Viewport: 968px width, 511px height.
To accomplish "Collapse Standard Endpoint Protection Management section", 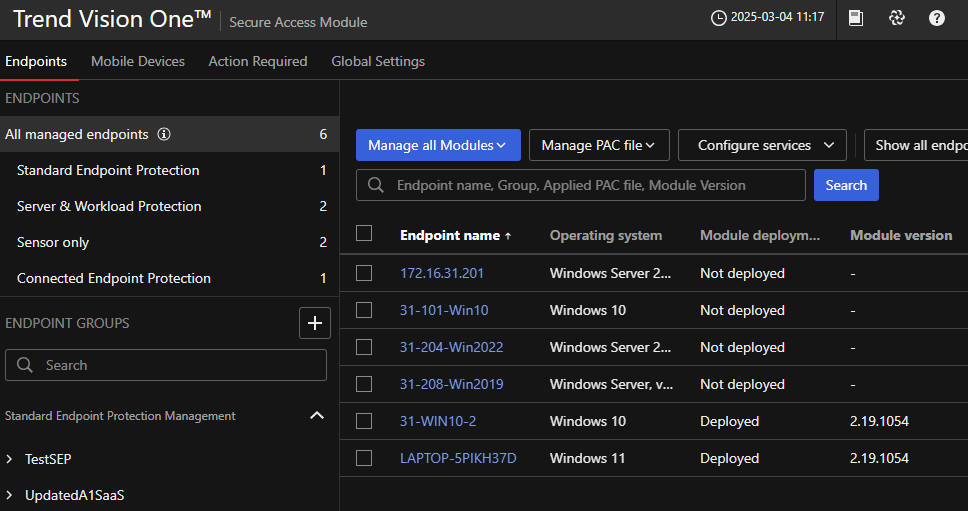I will 317,415.
